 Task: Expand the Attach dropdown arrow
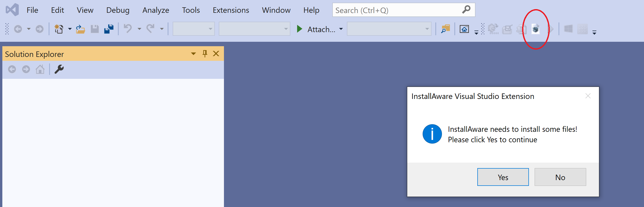[x=341, y=29]
